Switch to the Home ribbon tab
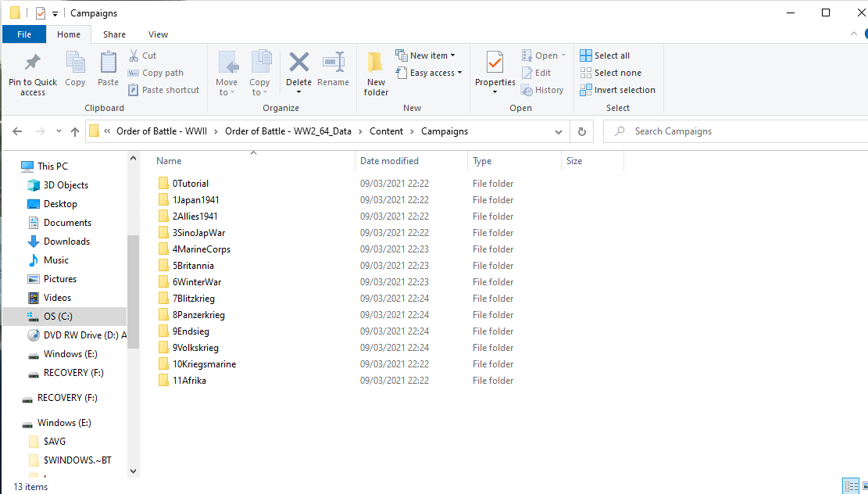The height and width of the screenshot is (494, 868). coord(69,34)
